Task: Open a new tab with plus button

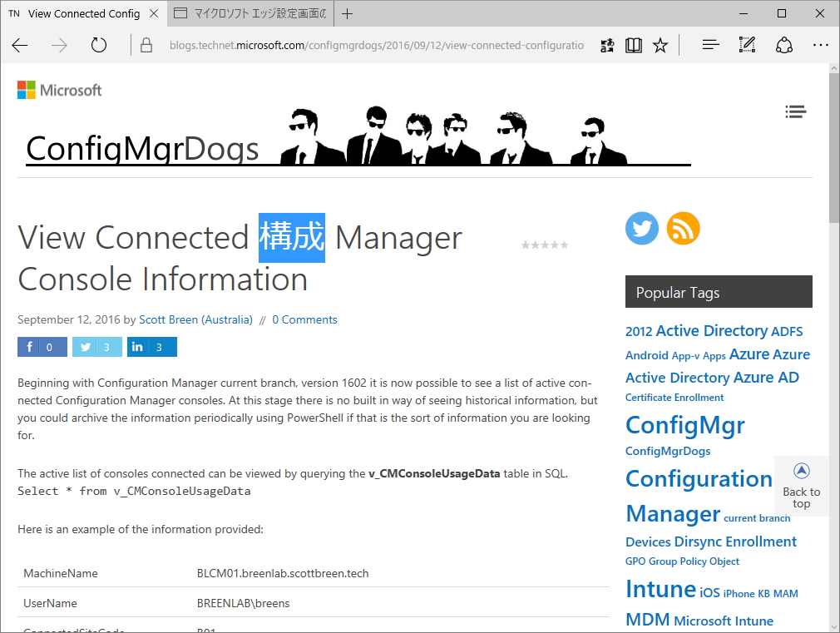Action: 347,14
